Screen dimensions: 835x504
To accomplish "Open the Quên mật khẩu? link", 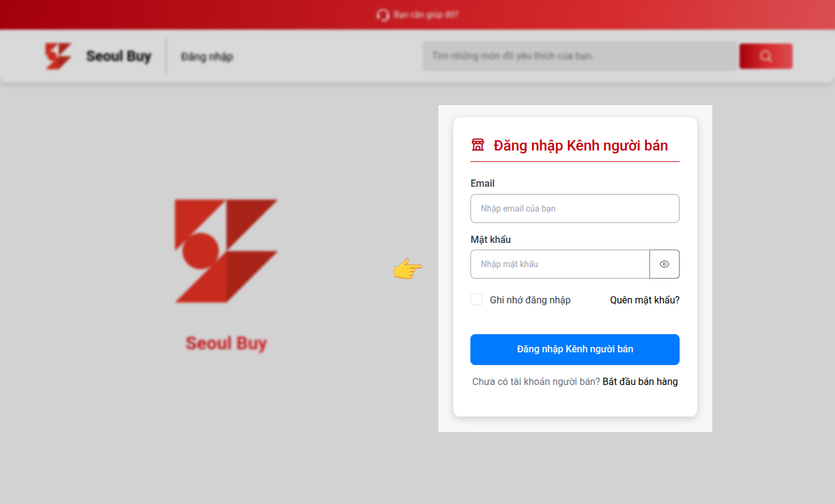I will point(645,300).
